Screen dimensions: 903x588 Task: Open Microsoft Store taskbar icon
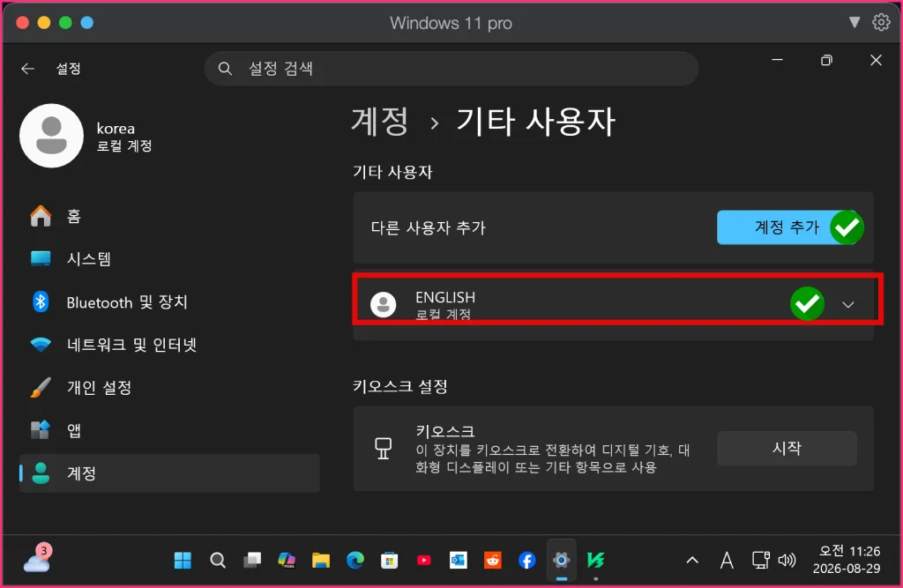(x=389, y=560)
